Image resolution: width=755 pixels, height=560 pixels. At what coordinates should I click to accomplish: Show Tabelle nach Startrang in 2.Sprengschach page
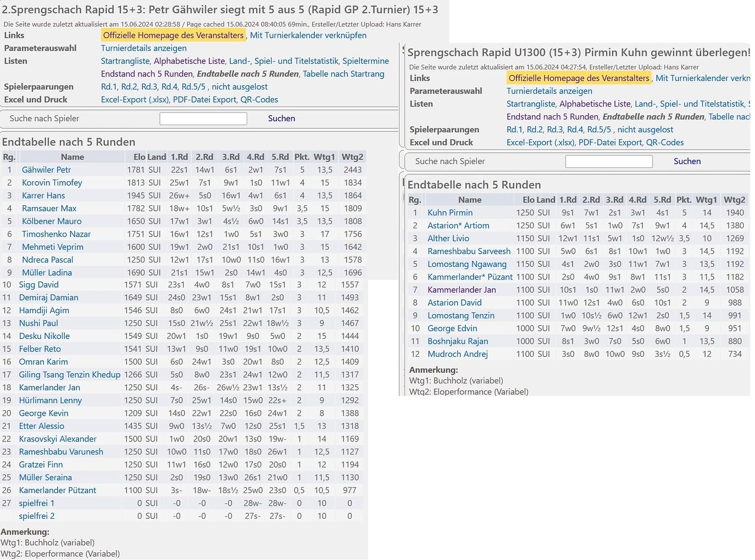point(343,74)
